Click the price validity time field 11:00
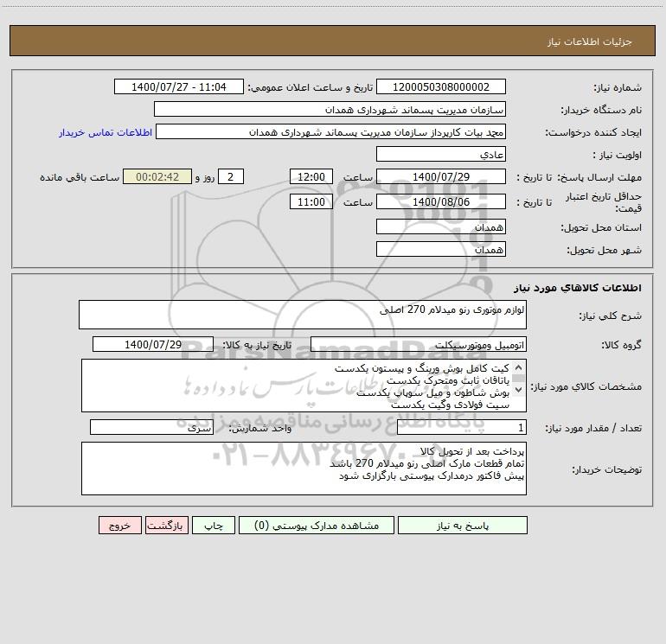Image resolution: width=666 pixels, height=644 pixels. [311, 201]
